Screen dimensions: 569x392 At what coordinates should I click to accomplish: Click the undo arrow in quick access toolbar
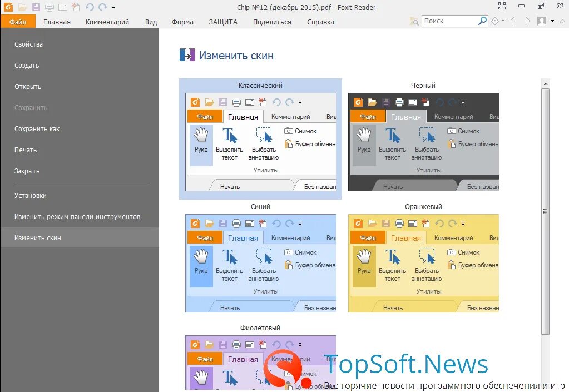coord(89,7)
